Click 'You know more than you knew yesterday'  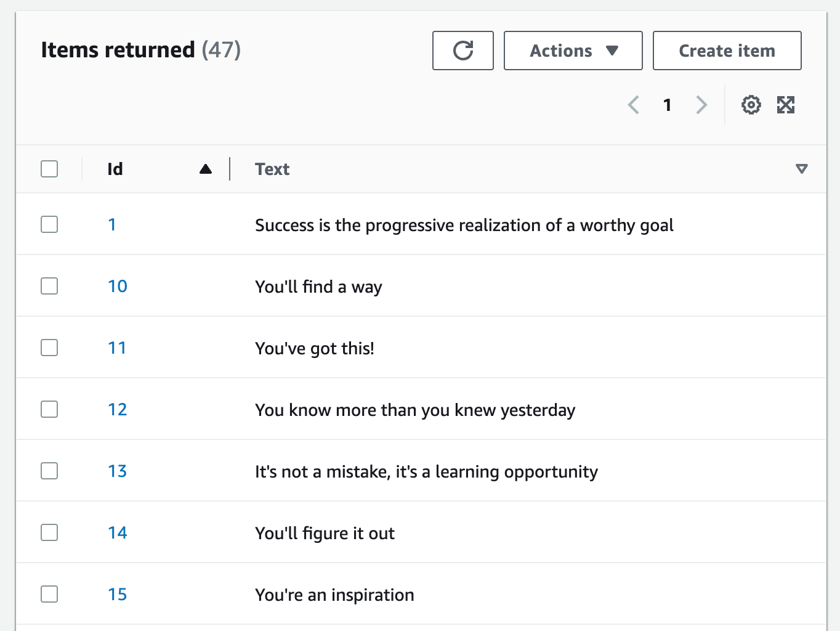pyautogui.click(x=415, y=410)
